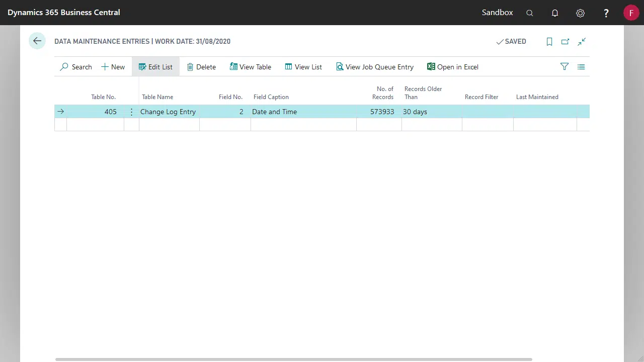644x362 pixels.
Task: Click the user account avatar F
Action: [x=631, y=13]
